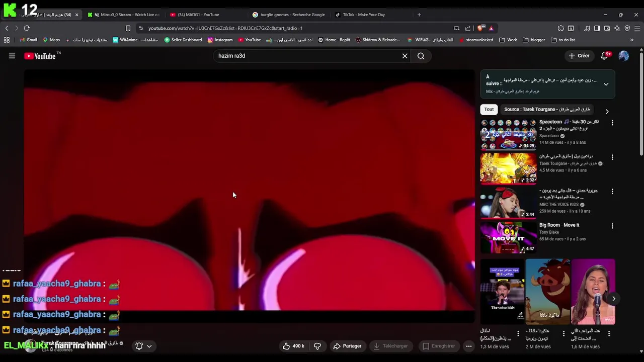The image size is (644, 362).
Task: Open the Instagram bookmark
Action: click(x=220, y=40)
